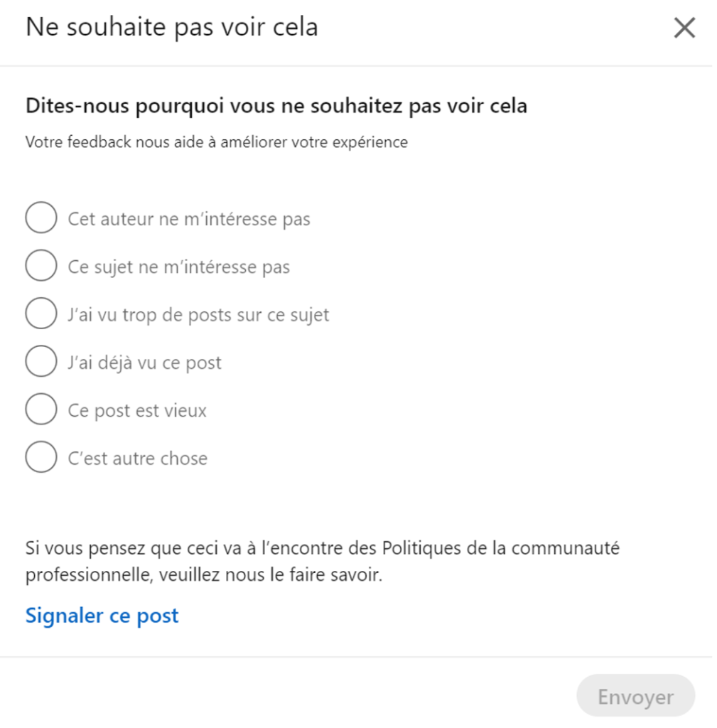This screenshot has height=728, width=717.
Task: Pick the 'C'est autre chose' radio button
Action: pyautogui.click(x=41, y=457)
